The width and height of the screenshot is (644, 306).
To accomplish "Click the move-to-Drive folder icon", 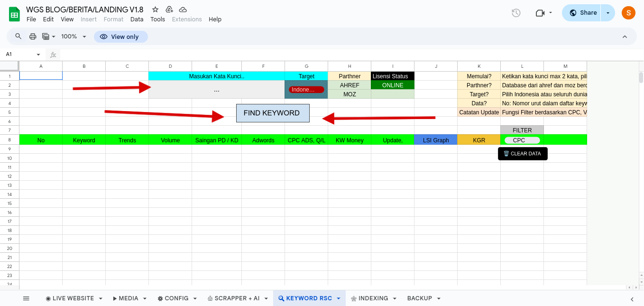I will [169, 9].
